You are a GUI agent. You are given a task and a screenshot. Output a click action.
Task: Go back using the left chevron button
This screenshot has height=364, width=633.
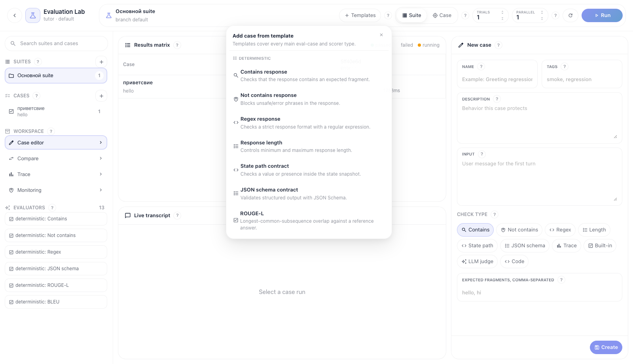pyautogui.click(x=15, y=15)
